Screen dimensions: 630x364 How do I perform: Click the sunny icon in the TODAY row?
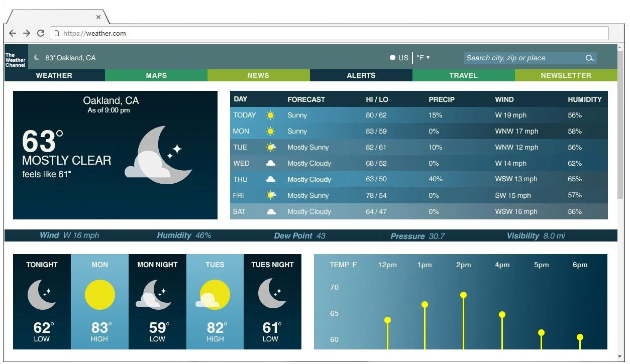click(270, 115)
